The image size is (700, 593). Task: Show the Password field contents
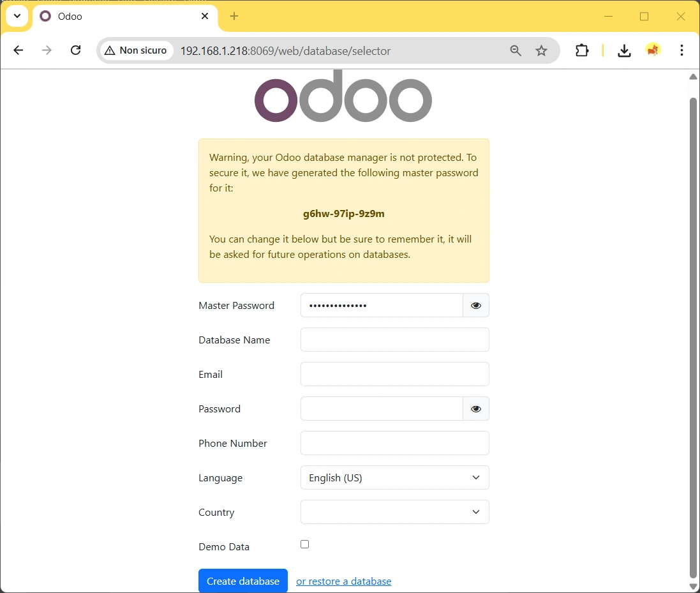click(475, 409)
